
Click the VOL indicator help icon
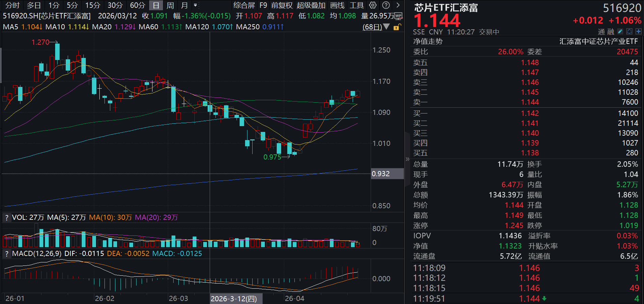[x=6, y=218]
